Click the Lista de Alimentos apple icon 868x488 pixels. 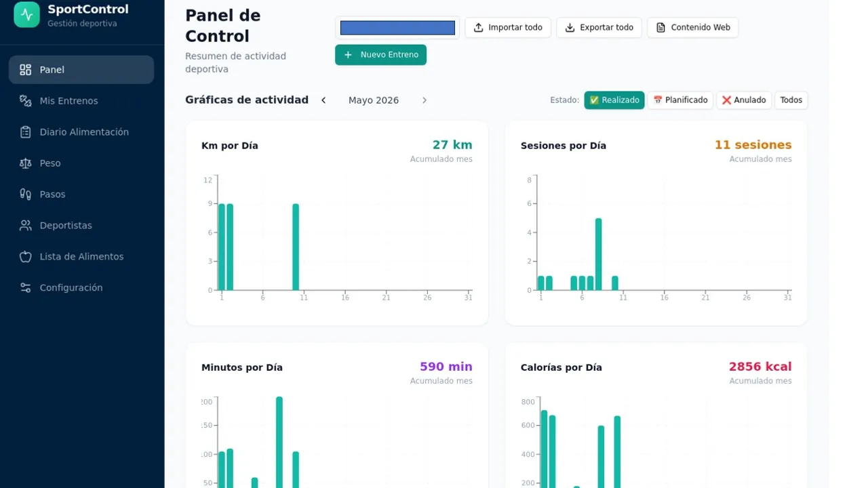(x=26, y=257)
